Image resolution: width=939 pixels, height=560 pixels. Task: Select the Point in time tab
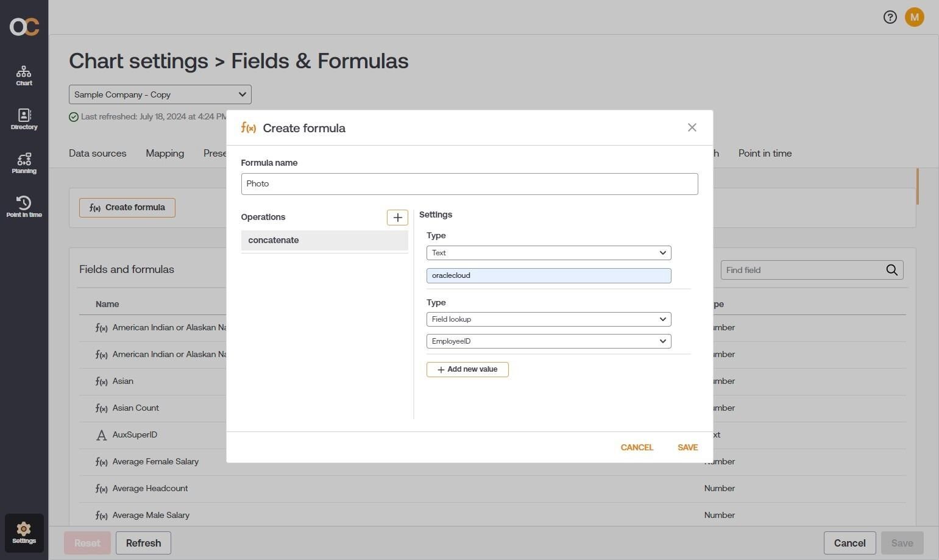tap(765, 154)
